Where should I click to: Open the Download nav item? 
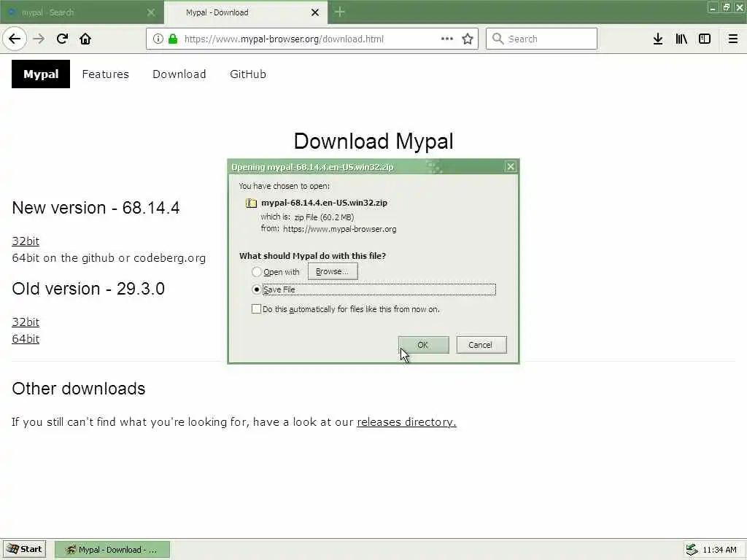point(179,74)
